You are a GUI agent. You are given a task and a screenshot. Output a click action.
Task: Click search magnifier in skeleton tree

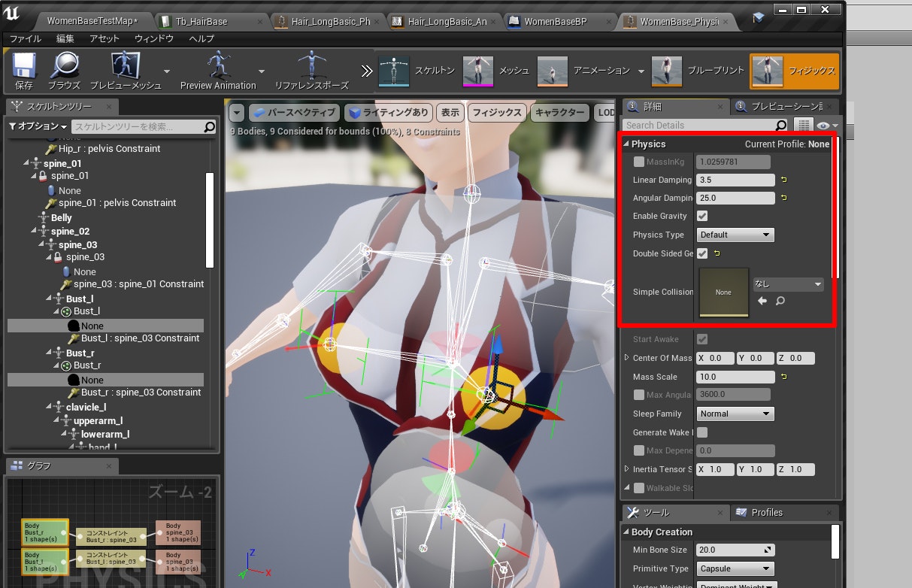coord(210,127)
